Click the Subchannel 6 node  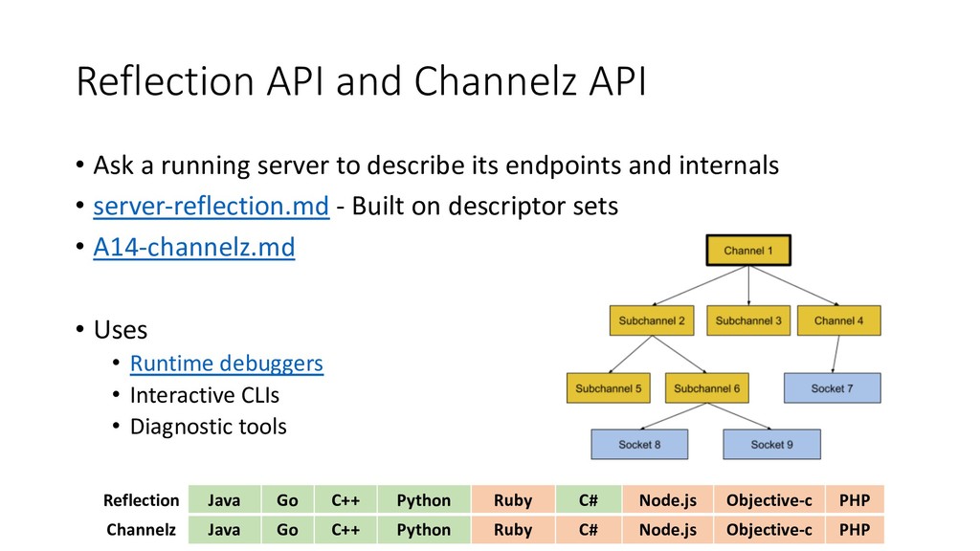[x=707, y=388]
